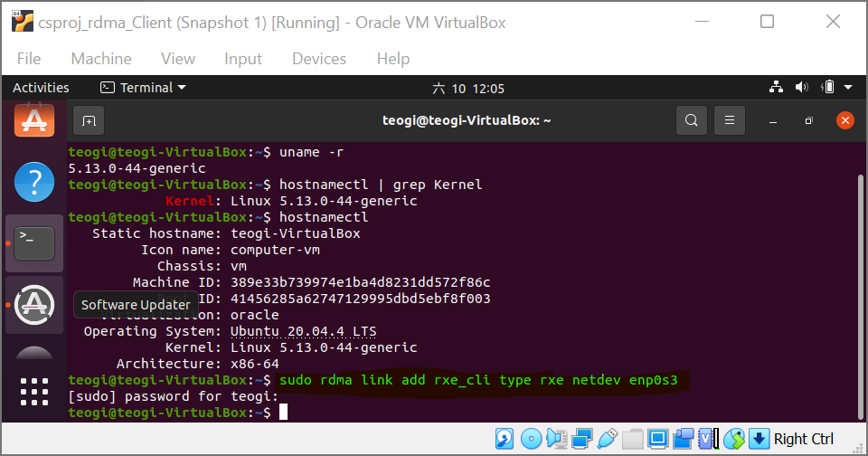The width and height of the screenshot is (868, 456).
Task: Click the audio settings status icon
Action: click(556, 439)
